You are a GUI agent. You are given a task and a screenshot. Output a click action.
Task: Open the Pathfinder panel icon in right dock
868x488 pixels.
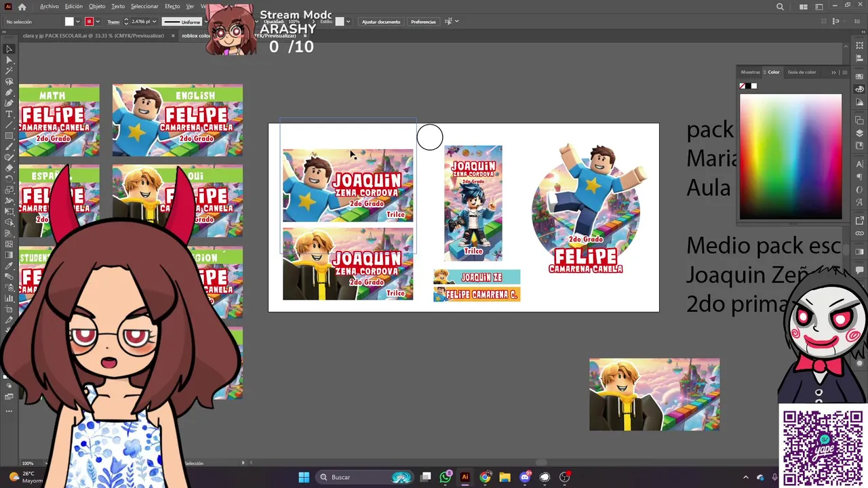pyautogui.click(x=860, y=119)
